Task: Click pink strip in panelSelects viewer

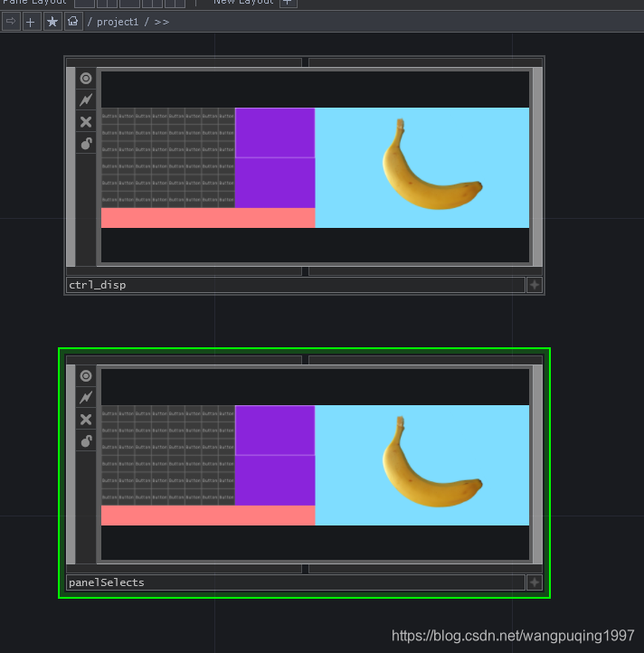Action: 208,516
